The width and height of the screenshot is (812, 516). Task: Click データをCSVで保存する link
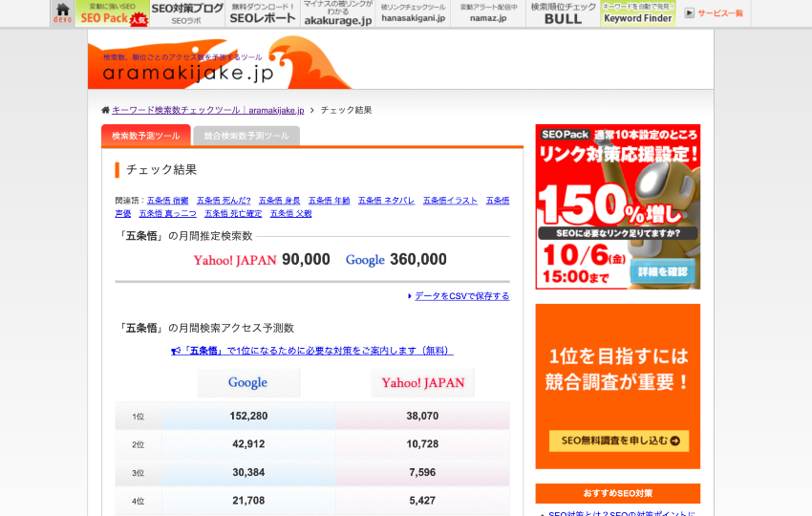pos(462,296)
